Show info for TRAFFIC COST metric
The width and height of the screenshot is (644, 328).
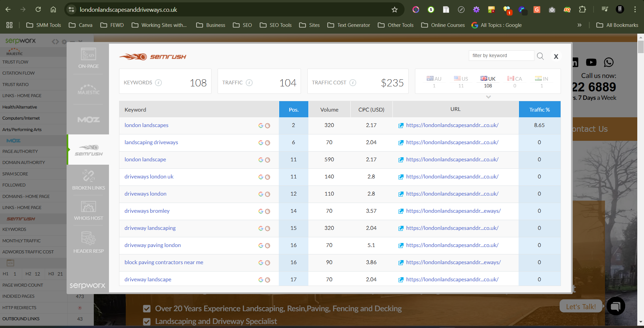click(353, 83)
